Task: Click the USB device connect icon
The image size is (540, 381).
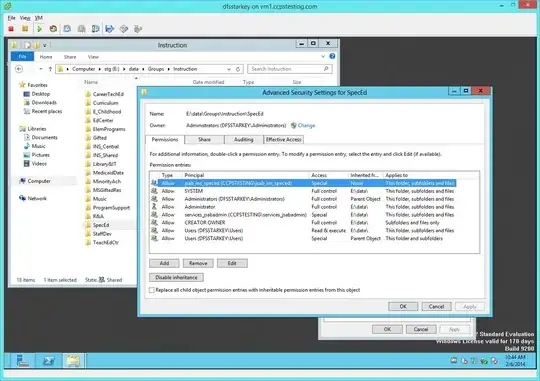Action: click(138, 29)
